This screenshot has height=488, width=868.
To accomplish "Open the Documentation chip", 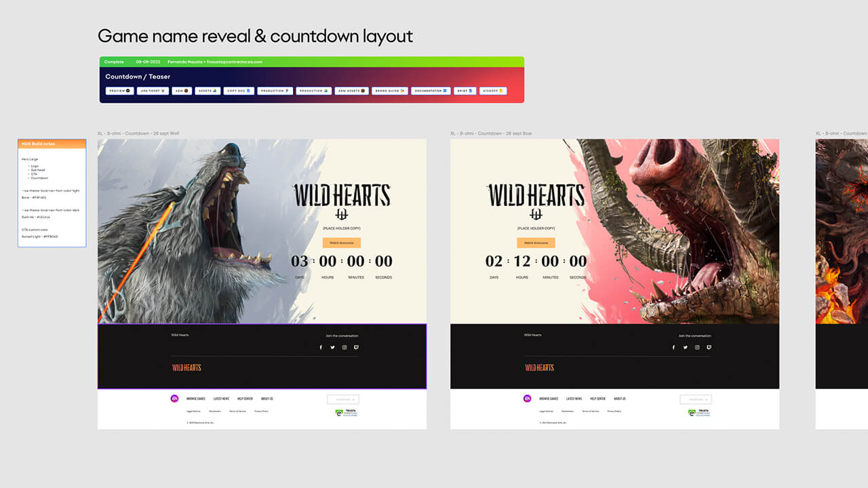I will point(431,90).
